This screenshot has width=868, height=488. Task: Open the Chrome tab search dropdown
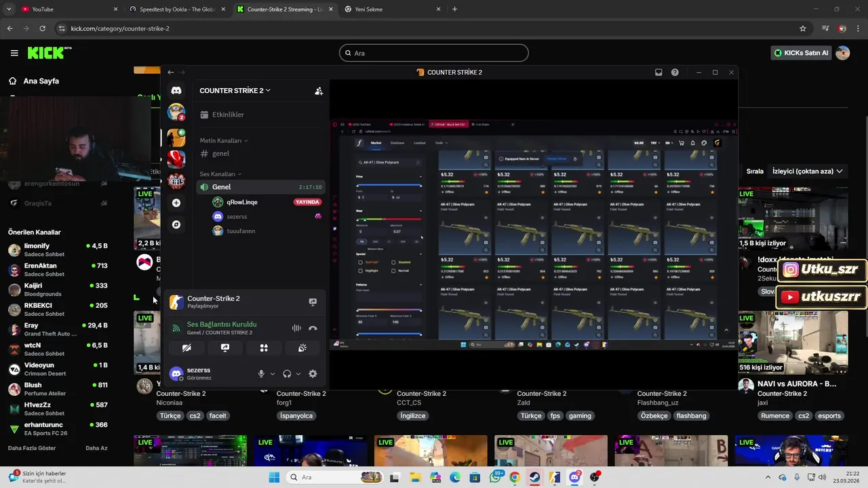[9, 9]
